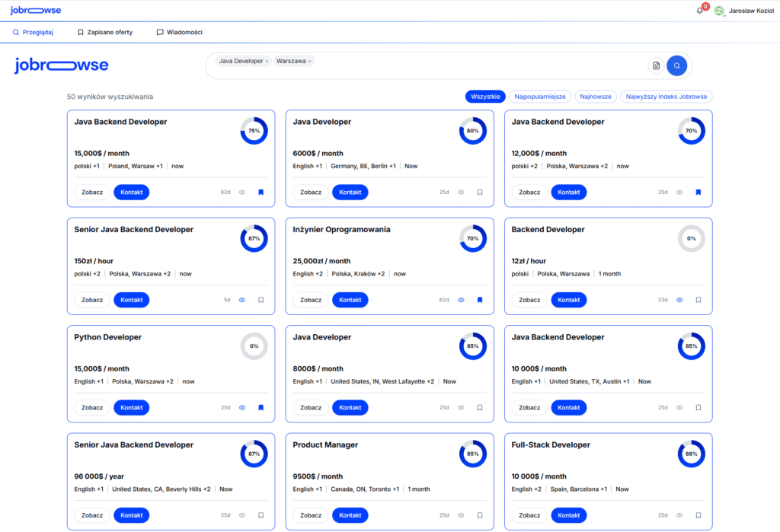Open the notifications bell
Screen dimensions: 780x532
699,11
